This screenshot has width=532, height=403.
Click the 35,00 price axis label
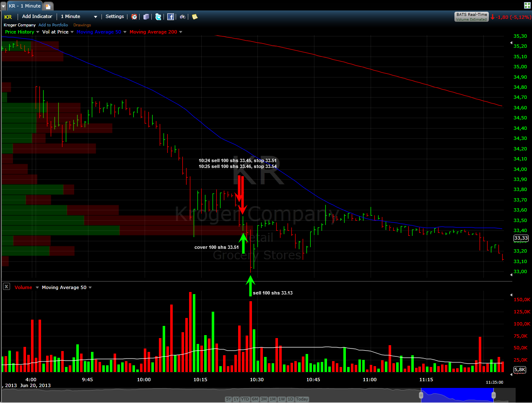coord(520,67)
